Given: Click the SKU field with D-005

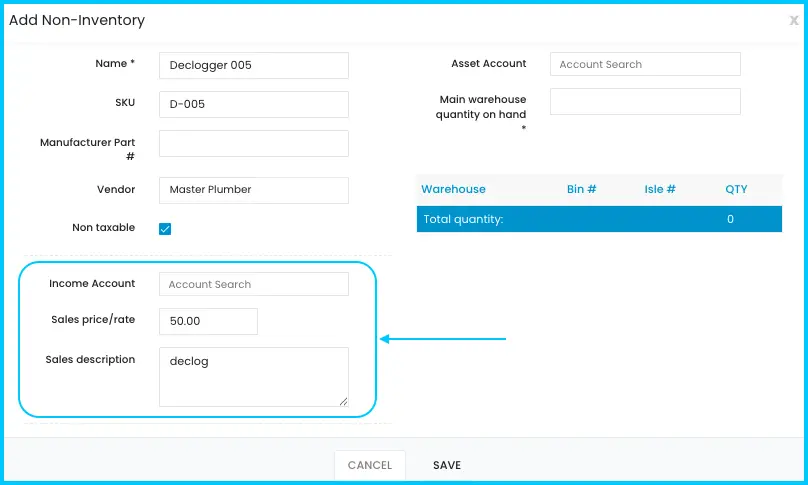Looking at the screenshot, I should pos(254,104).
